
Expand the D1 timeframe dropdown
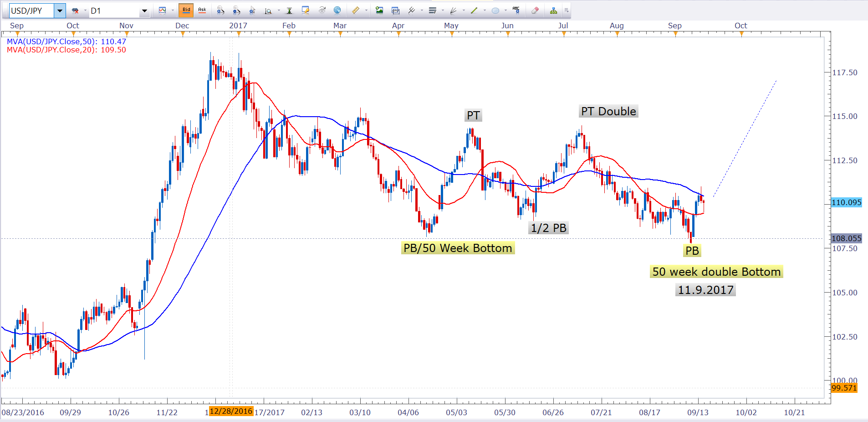(144, 10)
